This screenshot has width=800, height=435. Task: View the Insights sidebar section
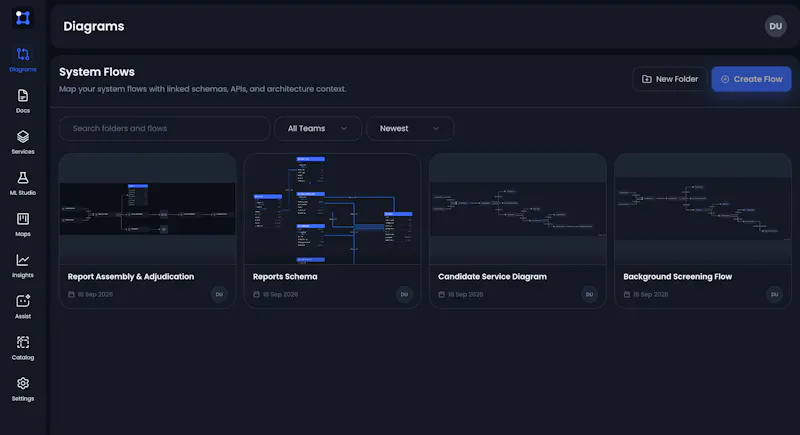click(22, 266)
